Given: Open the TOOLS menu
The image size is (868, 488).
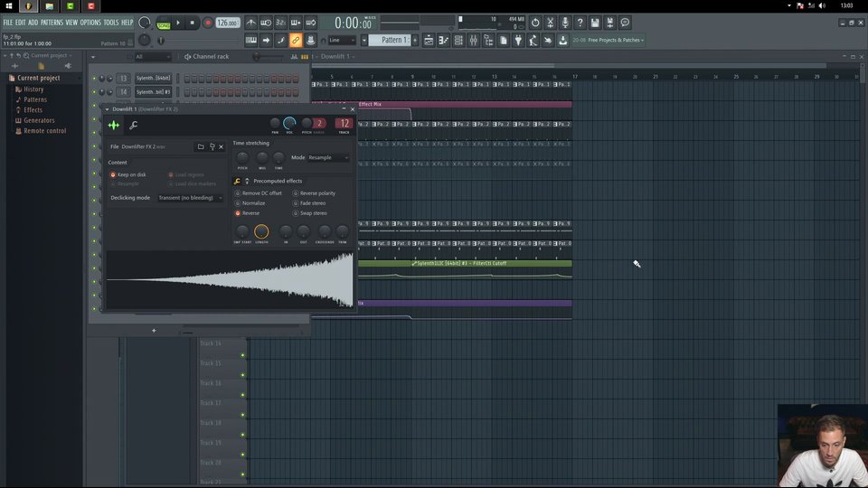Looking at the screenshot, I should 110,23.
